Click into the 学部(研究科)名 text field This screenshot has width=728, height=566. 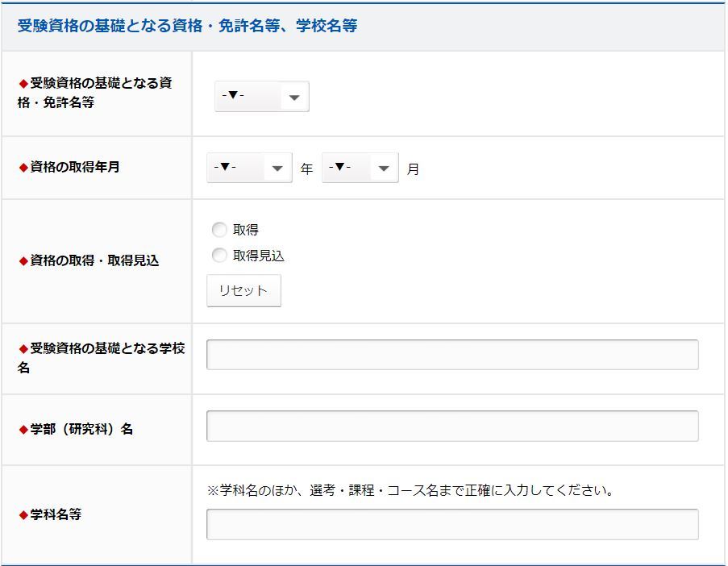[452, 426]
